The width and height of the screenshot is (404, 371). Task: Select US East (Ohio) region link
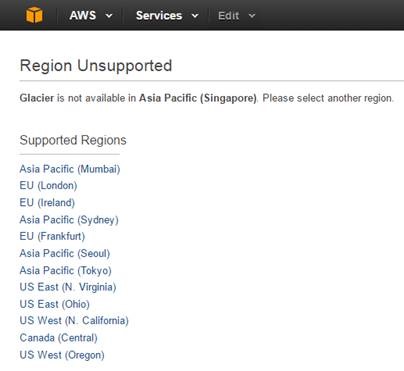click(55, 304)
